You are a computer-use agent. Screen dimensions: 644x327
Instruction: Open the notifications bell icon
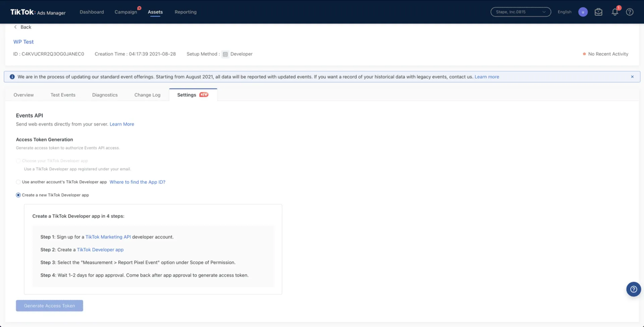[615, 12]
